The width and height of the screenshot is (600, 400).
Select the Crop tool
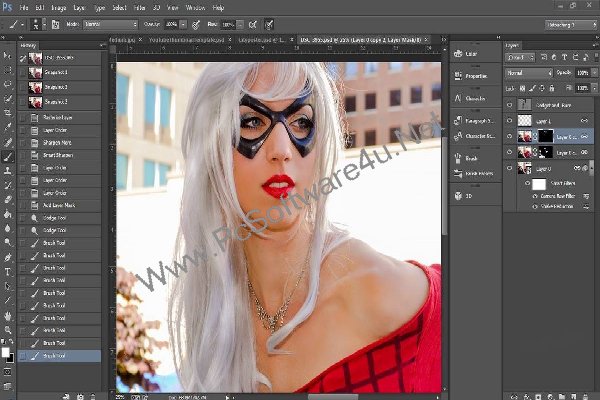pos(7,113)
